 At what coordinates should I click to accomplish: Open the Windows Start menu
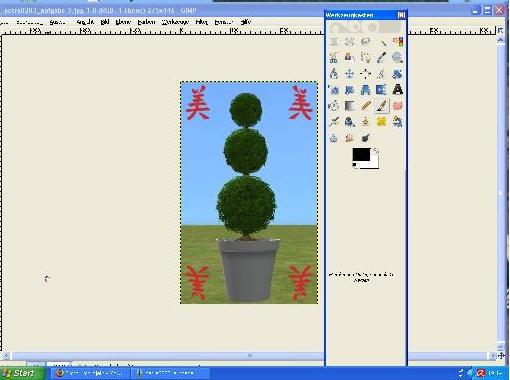[22, 373]
